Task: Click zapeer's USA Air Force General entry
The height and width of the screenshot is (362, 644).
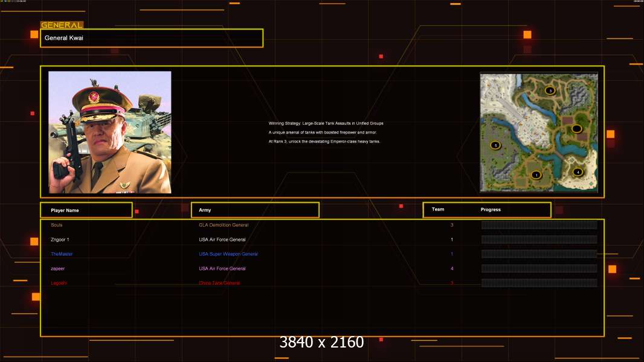Action: [222, 268]
